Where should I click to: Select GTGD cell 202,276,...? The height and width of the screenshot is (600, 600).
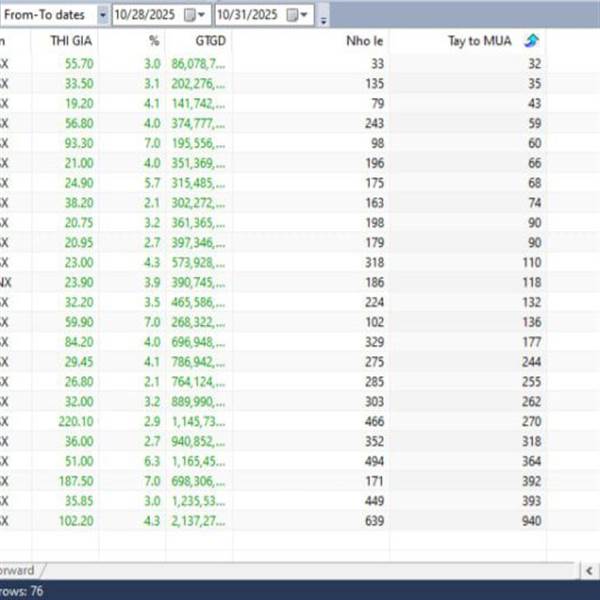coord(198,84)
